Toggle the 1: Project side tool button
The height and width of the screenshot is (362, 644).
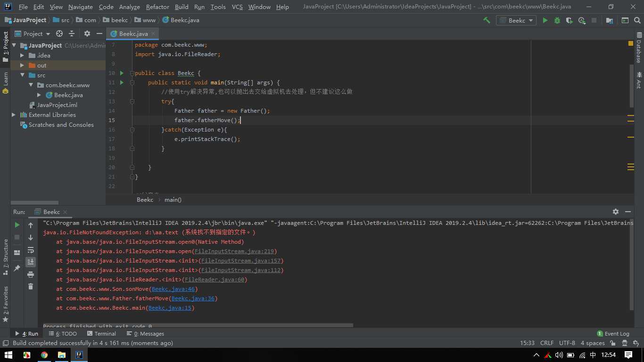(x=5, y=47)
